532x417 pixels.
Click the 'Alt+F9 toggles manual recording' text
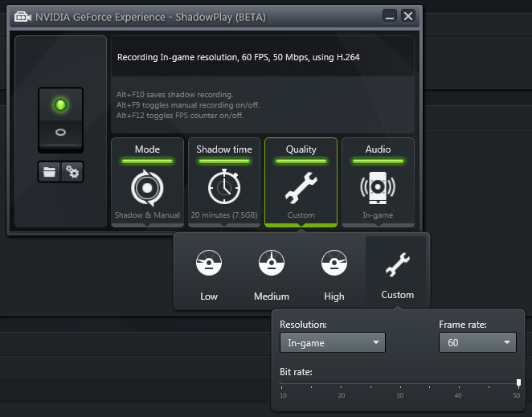coord(188,105)
